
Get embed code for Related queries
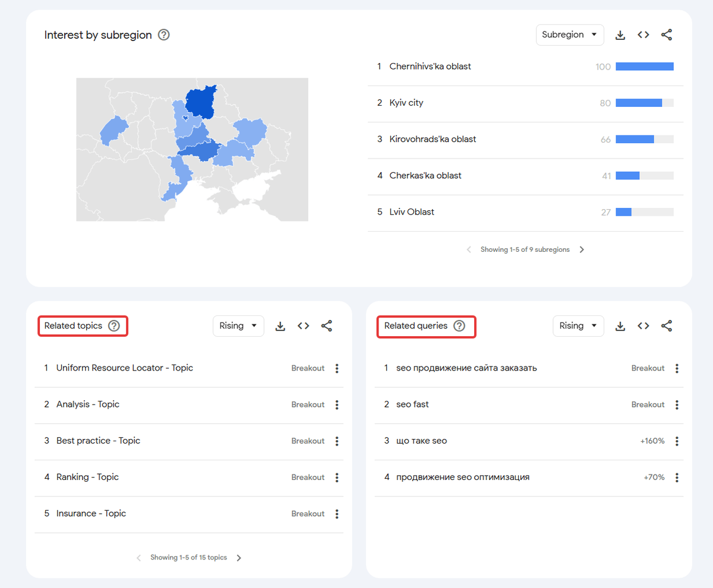tap(643, 326)
